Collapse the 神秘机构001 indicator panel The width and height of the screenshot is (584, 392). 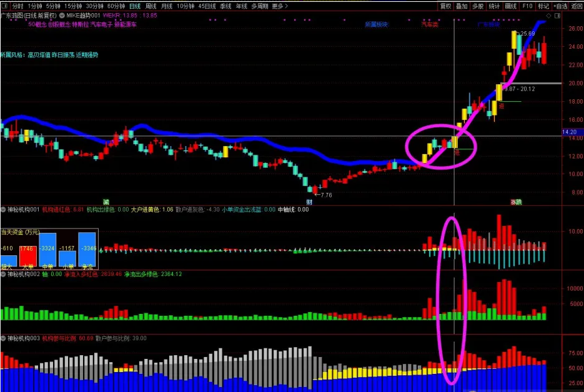(3, 210)
